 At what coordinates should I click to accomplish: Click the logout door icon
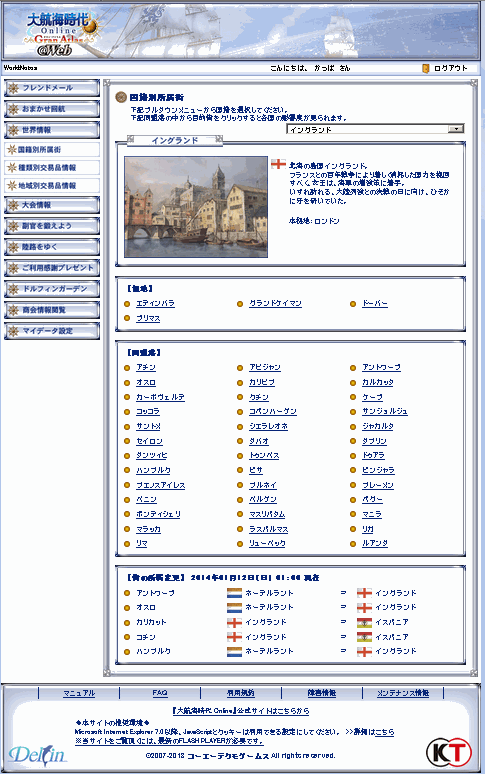(x=425, y=68)
